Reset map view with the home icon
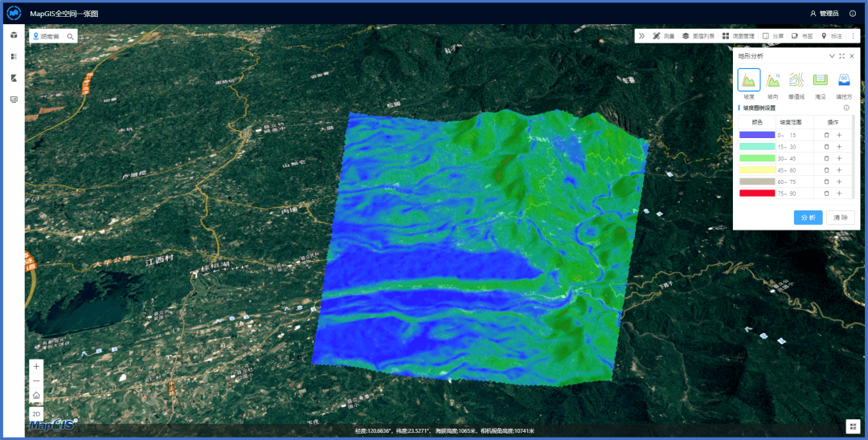Viewport: 868px width, 440px height. pos(36,395)
